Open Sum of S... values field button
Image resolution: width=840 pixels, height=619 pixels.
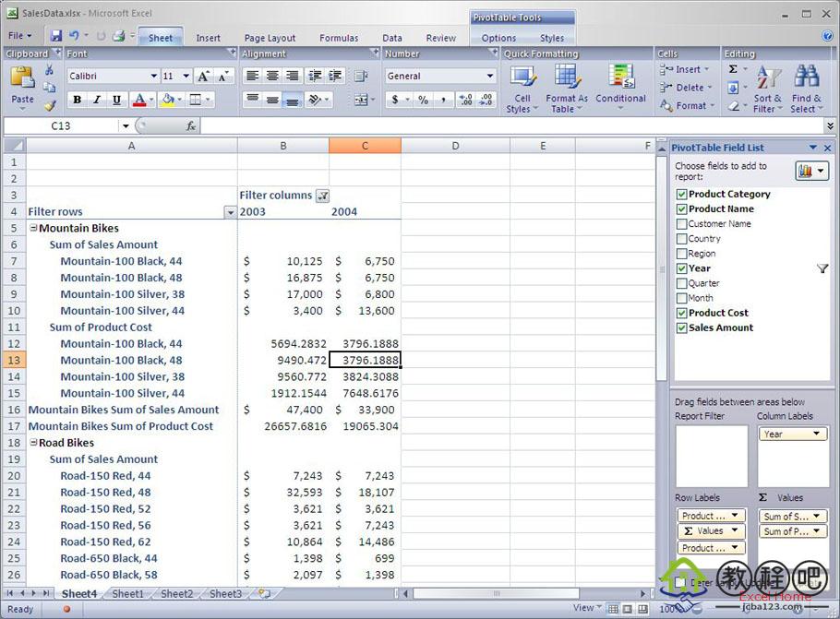(792, 517)
